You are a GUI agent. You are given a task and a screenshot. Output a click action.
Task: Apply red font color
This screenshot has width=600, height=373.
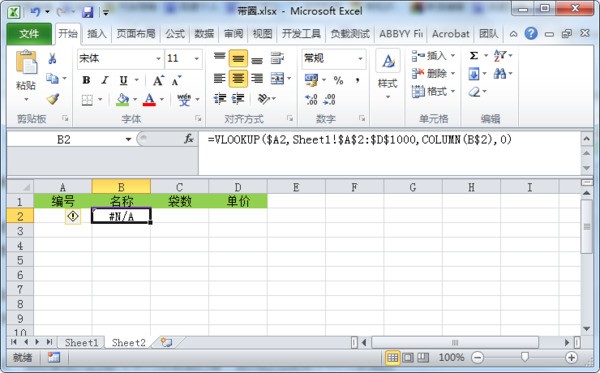(x=149, y=99)
